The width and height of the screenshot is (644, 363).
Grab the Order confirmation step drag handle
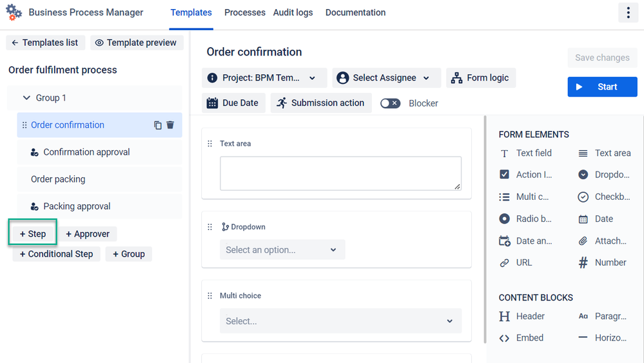24,125
